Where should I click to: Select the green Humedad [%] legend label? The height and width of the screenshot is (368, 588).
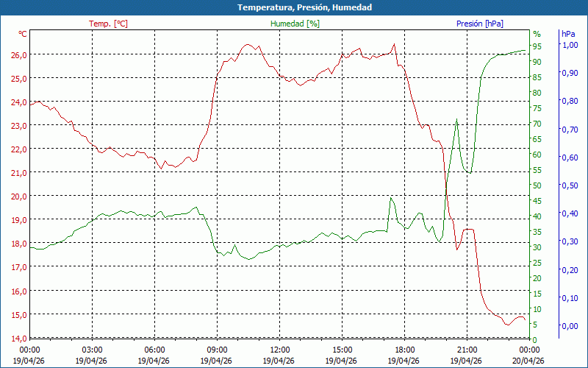tap(295, 24)
